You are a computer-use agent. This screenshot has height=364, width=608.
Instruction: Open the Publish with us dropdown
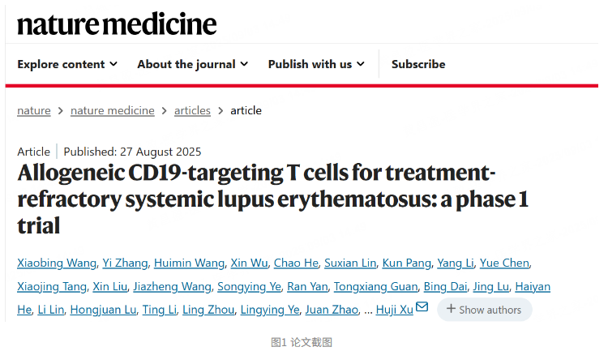click(x=316, y=64)
